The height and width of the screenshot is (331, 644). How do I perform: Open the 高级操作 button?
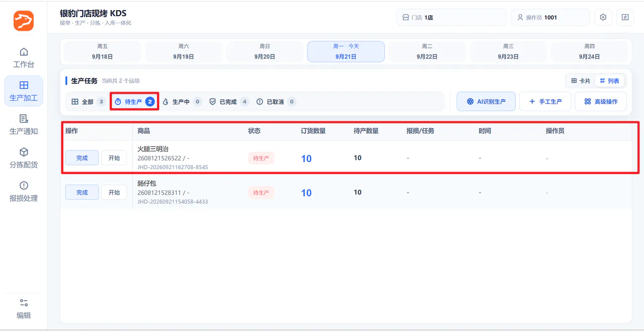601,102
